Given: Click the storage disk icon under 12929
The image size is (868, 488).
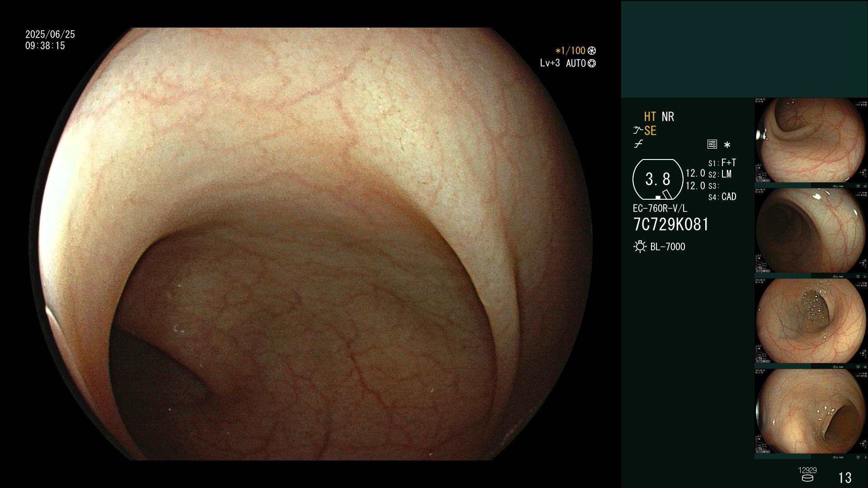Looking at the screenshot, I should point(807,478).
